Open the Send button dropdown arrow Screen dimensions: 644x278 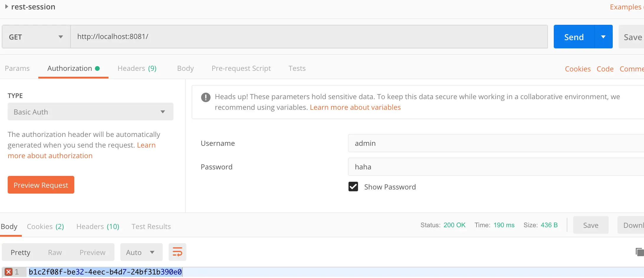[603, 37]
